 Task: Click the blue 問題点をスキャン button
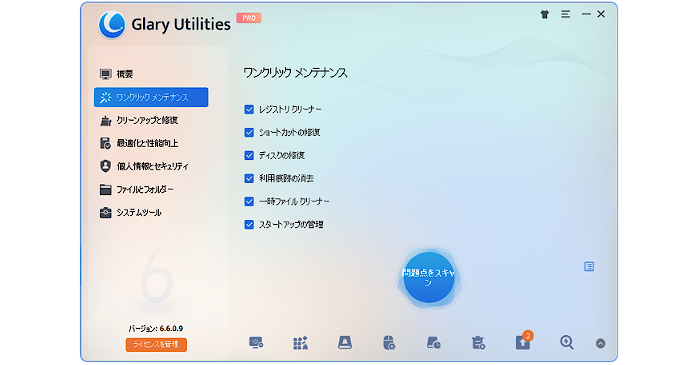[429, 278]
